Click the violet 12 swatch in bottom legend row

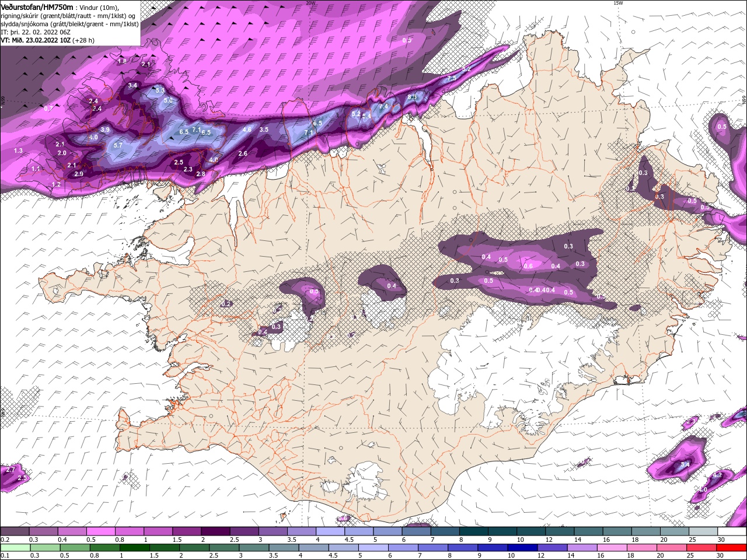pyautogui.click(x=552, y=548)
